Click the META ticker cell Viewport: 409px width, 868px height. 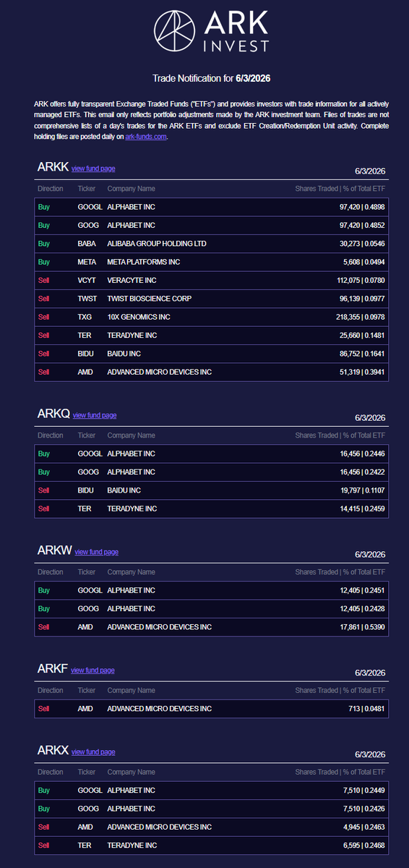coord(87,262)
